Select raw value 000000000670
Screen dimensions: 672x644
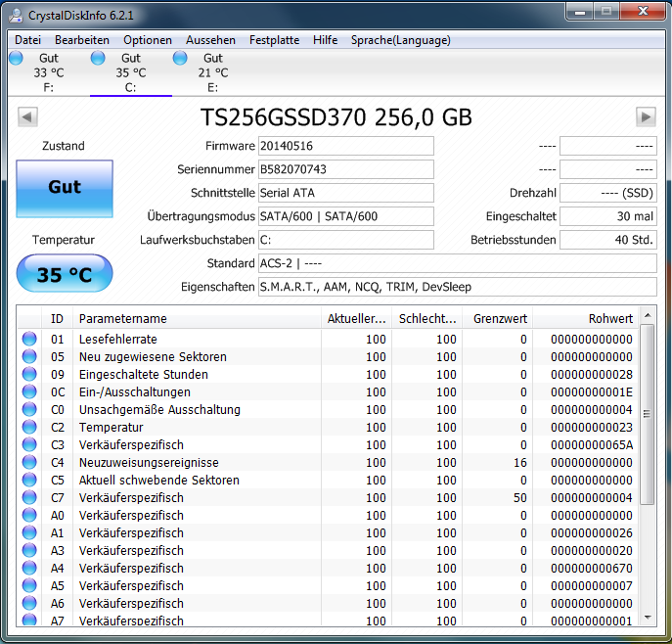(x=592, y=568)
